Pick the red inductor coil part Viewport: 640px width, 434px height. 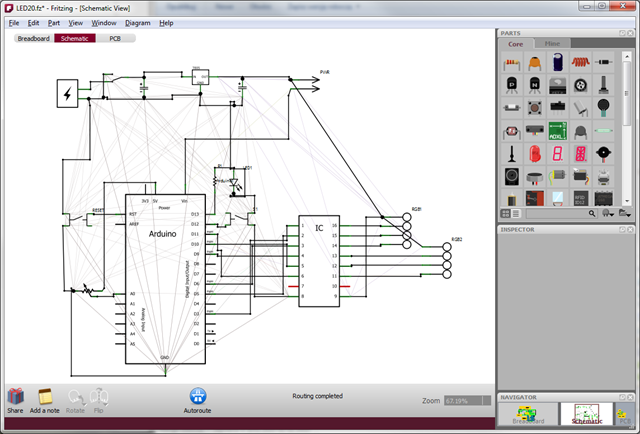(581, 61)
